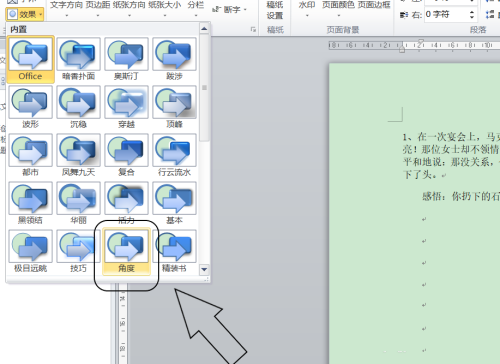Pick the 精装书 effect thumbnail
Image resolution: width=500 pixels, height=364 pixels.
point(174,251)
